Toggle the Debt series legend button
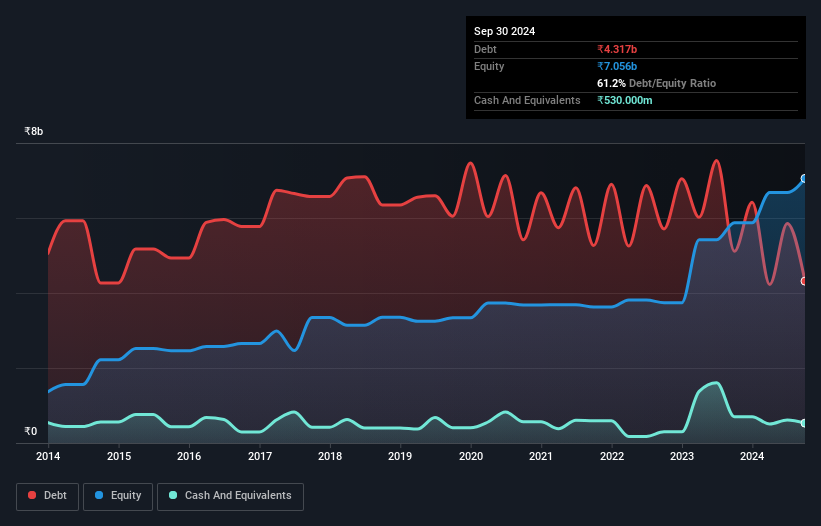Image resolution: width=821 pixels, height=526 pixels. click(x=48, y=496)
